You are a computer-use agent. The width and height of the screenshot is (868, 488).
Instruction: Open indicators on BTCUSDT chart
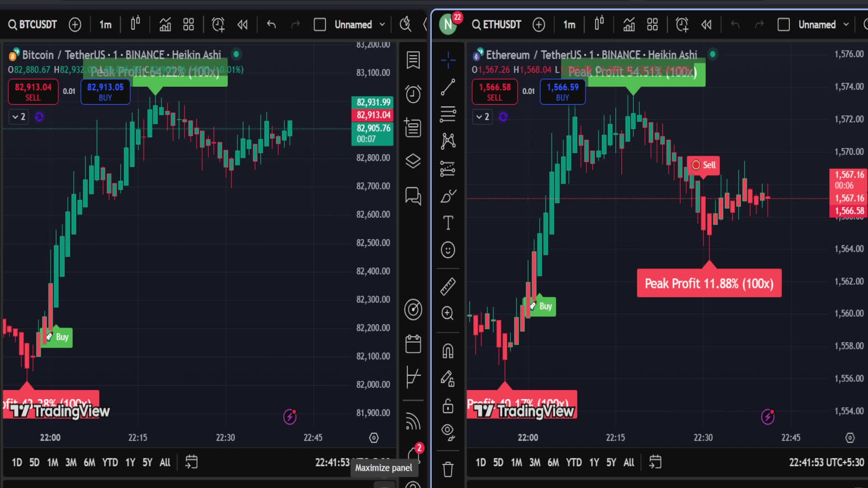[165, 24]
